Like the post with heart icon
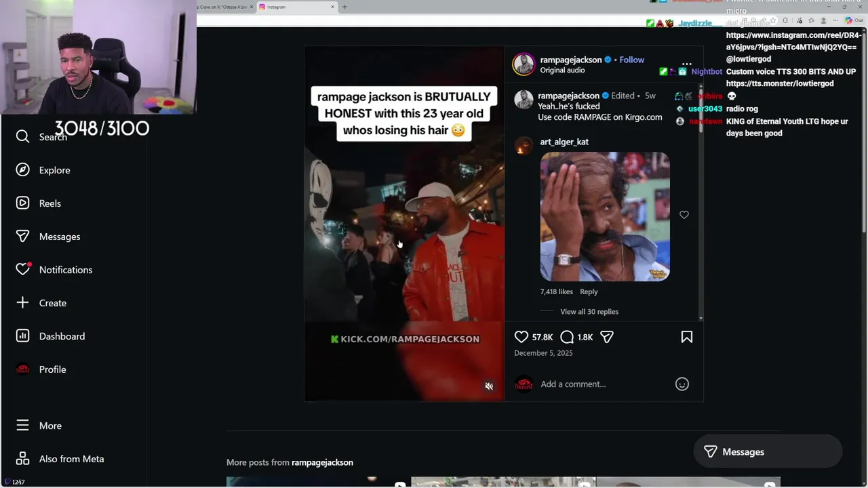The image size is (868, 488). point(521,337)
